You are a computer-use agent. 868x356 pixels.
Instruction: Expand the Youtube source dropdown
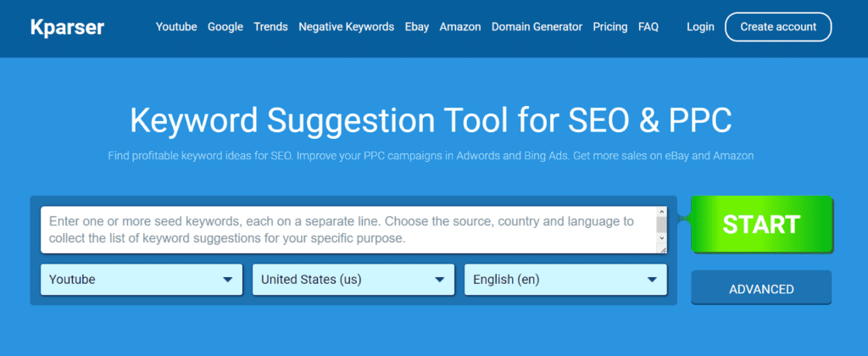[142, 280]
